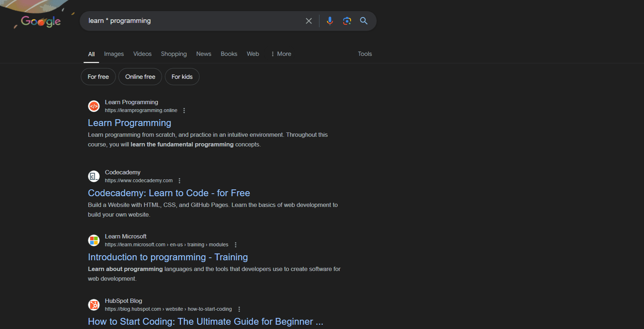Select the All results tab
This screenshot has height=329, width=644.
coord(91,54)
